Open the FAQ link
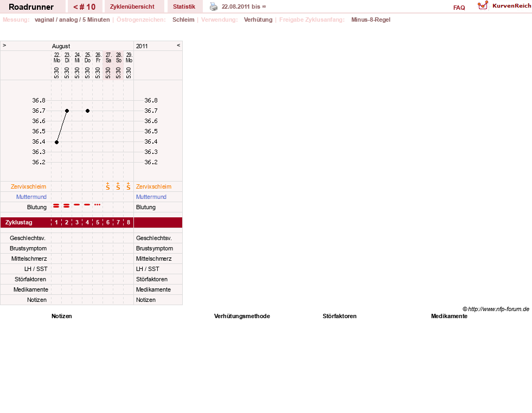This screenshot has height=413, width=532. point(459,8)
